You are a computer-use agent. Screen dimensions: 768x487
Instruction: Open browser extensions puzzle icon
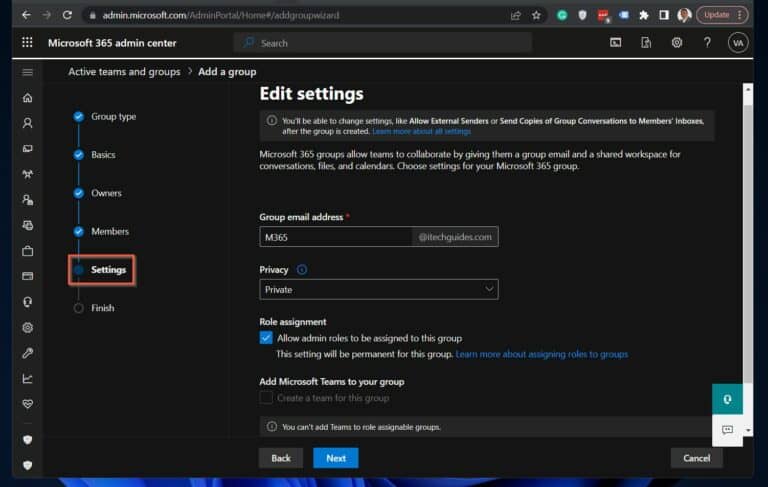[x=644, y=15]
